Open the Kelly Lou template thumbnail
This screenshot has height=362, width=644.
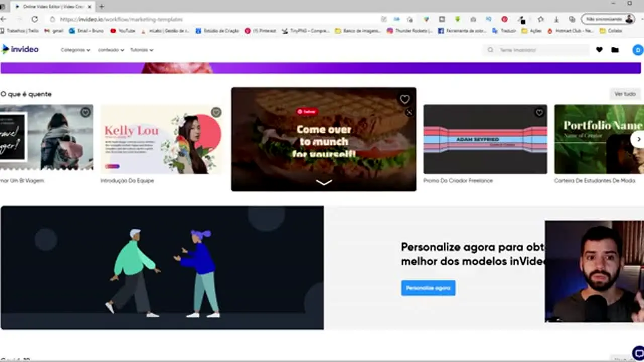[x=161, y=139]
